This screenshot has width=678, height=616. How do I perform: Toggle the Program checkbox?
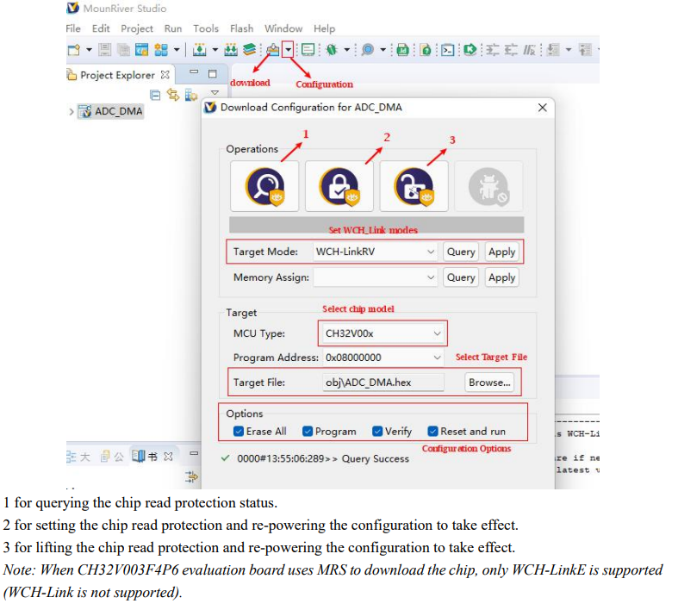pyautogui.click(x=308, y=432)
